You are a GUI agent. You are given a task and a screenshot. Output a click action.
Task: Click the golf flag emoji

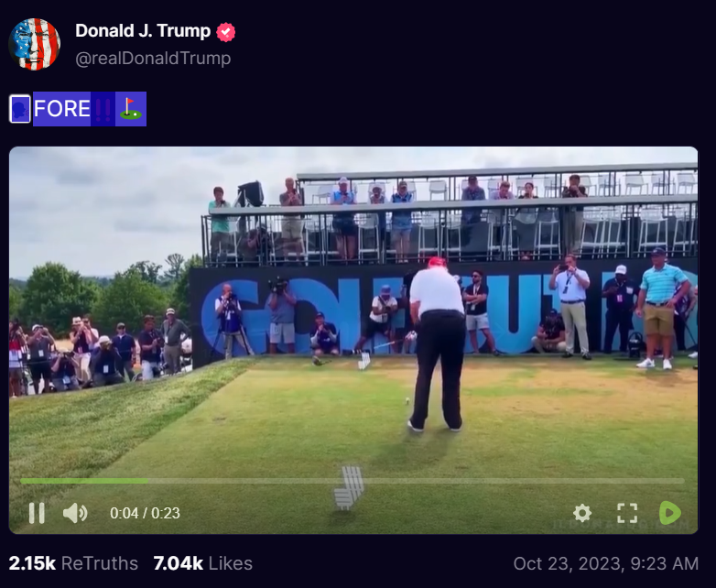tap(131, 109)
